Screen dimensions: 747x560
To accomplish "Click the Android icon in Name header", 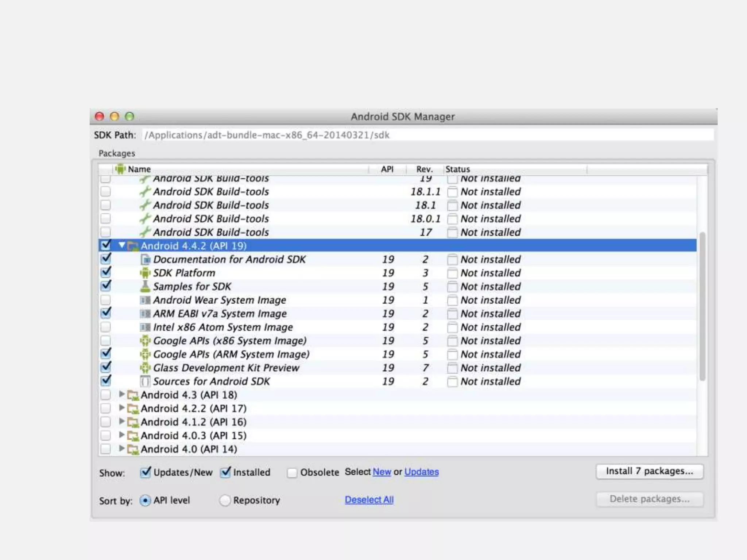I will click(120, 169).
